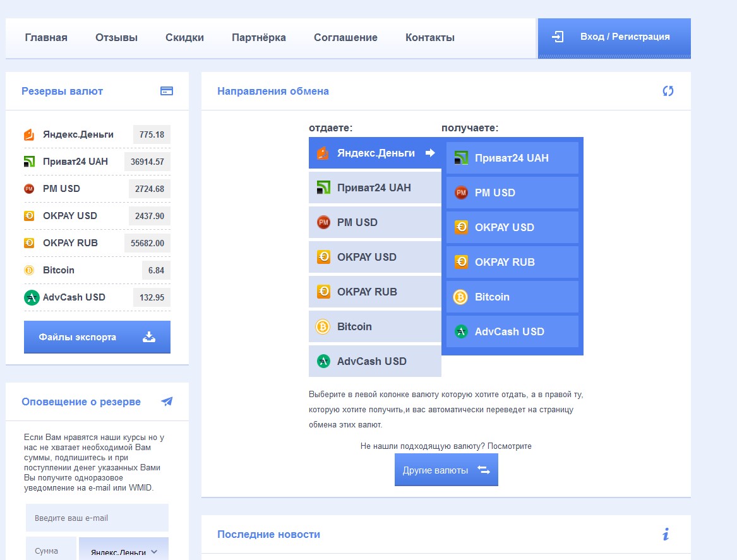Viewport: 737px width, 560px height.
Task: Select Яндекс.Деньги in отдаете column
Action: (x=375, y=153)
